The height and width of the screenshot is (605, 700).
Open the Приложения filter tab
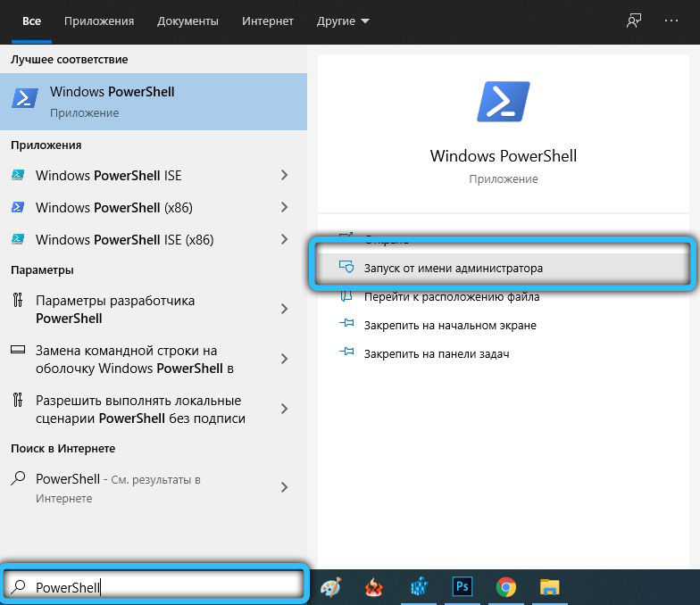(x=99, y=21)
